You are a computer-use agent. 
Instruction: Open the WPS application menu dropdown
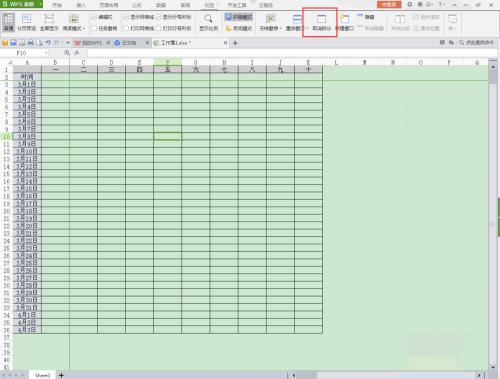[x=40, y=4]
